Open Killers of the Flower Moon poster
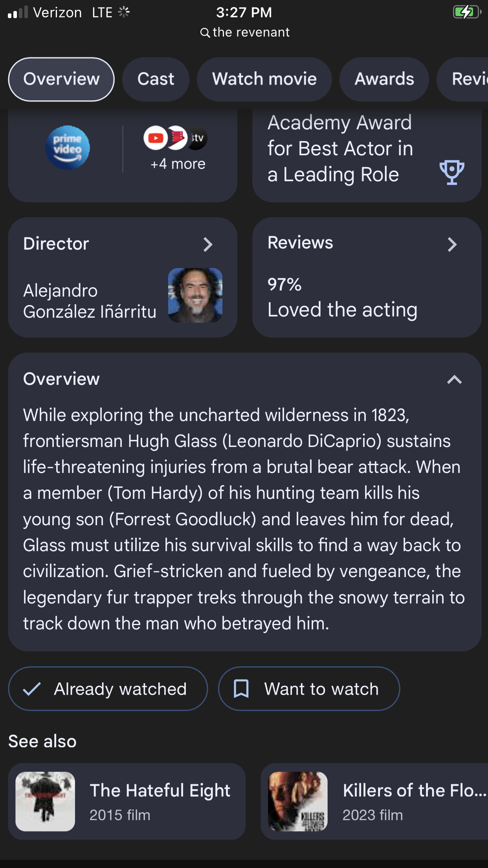The width and height of the screenshot is (488, 868). point(298,801)
